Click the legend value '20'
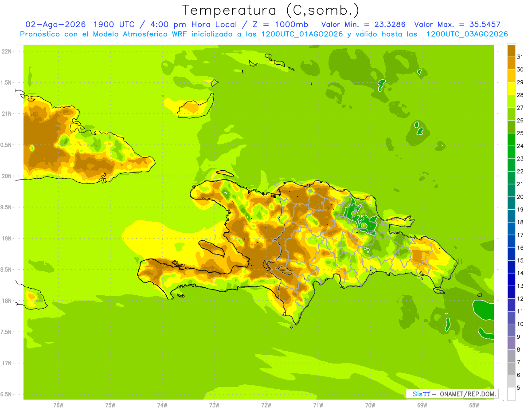This screenshot has width=532, height=411. 520,197
